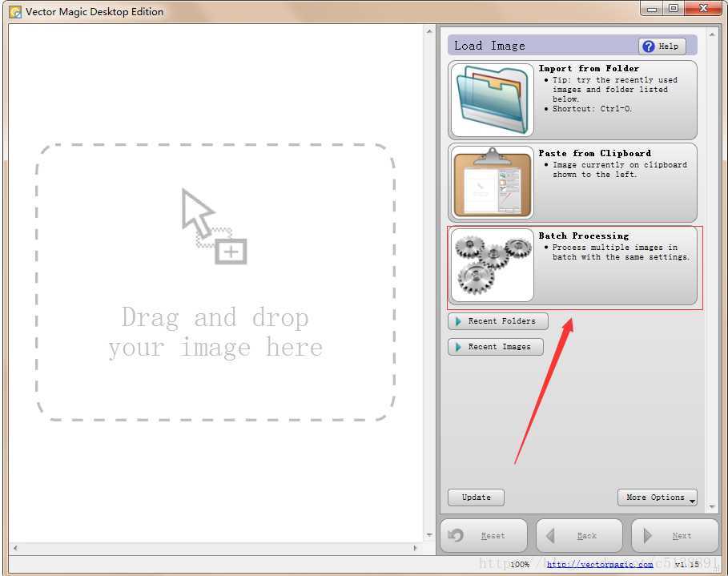728x576 pixels.
Task: Click the scroll-right arrow on the horizontal scrollbar
Action: (x=415, y=548)
